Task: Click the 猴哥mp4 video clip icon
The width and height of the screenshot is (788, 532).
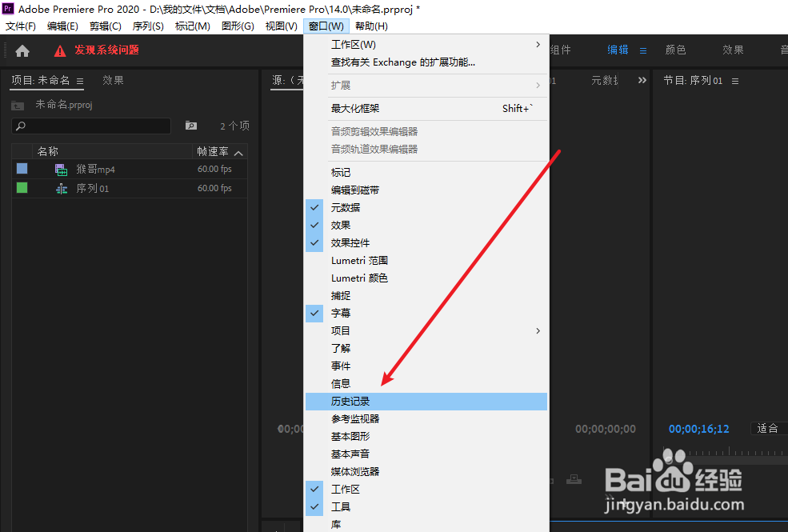Action: pyautogui.click(x=61, y=170)
